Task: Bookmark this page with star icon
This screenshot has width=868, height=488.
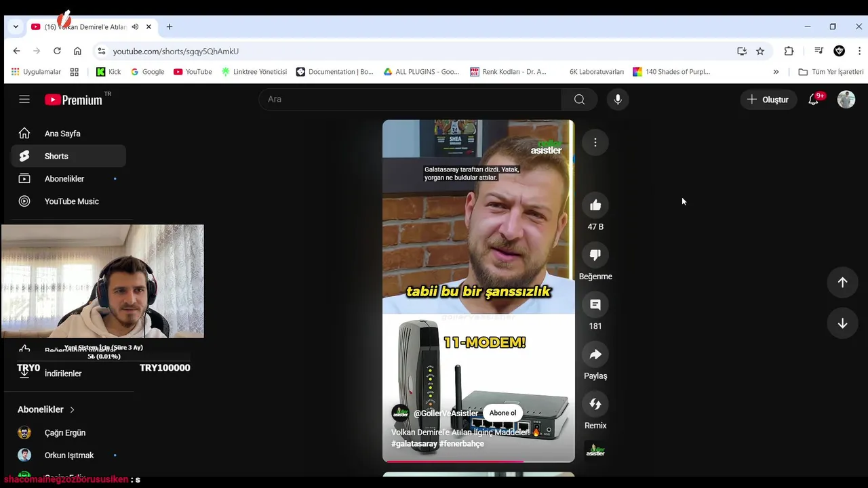Action: pos(760,51)
